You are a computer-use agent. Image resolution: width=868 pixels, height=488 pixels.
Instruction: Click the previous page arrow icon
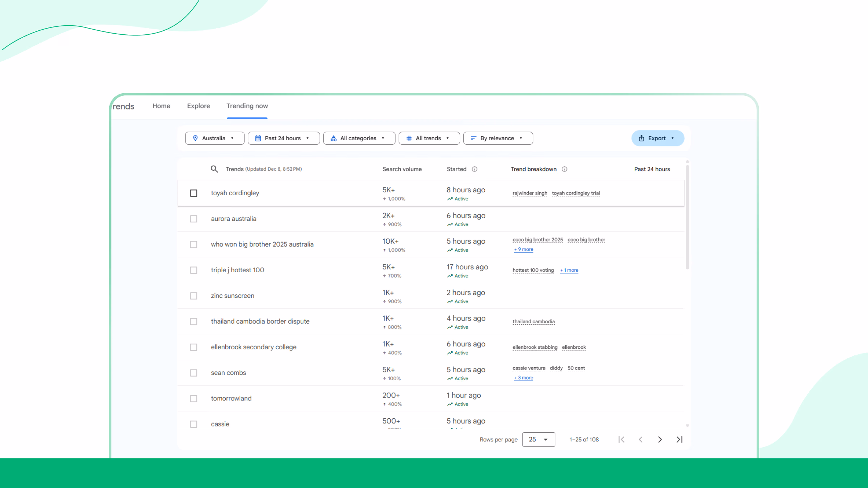pyautogui.click(x=641, y=440)
